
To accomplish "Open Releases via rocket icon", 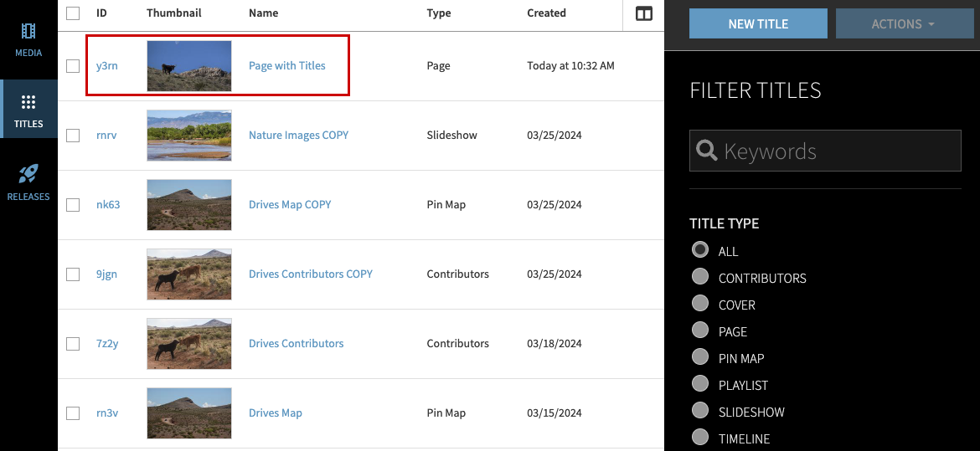I will tap(28, 174).
